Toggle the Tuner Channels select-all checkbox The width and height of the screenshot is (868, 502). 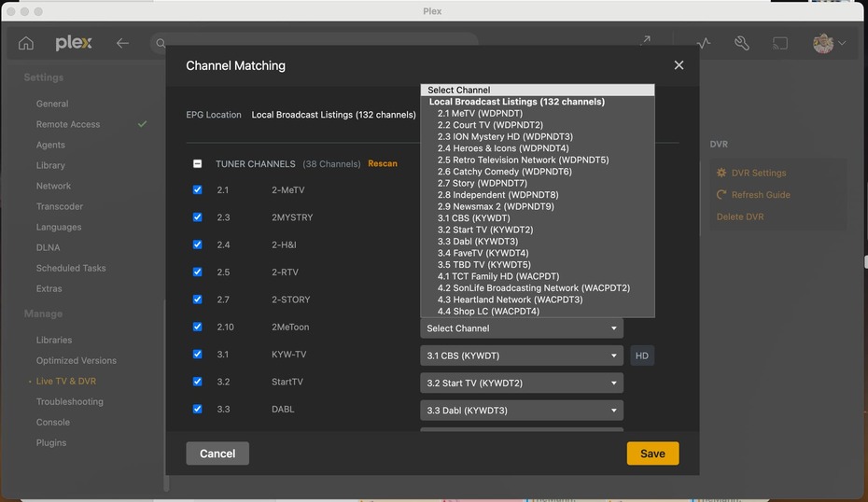point(197,164)
